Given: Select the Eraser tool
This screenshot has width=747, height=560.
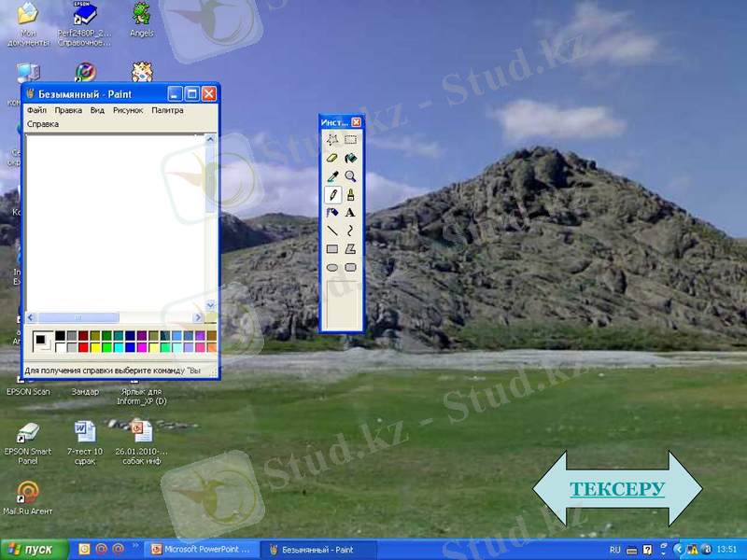Looking at the screenshot, I should tap(331, 159).
